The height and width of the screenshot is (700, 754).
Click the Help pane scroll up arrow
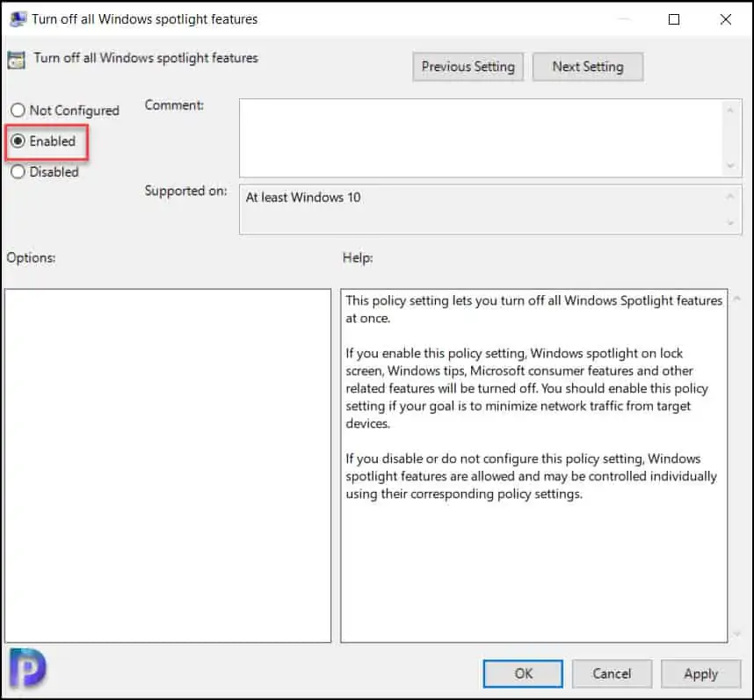coord(736,299)
